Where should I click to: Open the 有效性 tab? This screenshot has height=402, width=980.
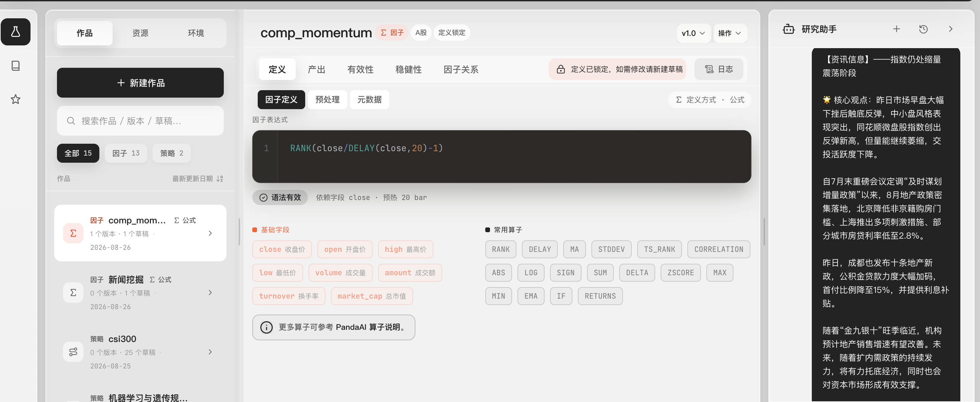point(360,69)
